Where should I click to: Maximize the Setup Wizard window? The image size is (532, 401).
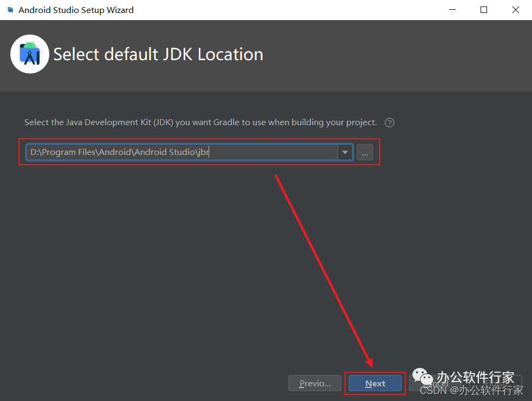point(484,10)
